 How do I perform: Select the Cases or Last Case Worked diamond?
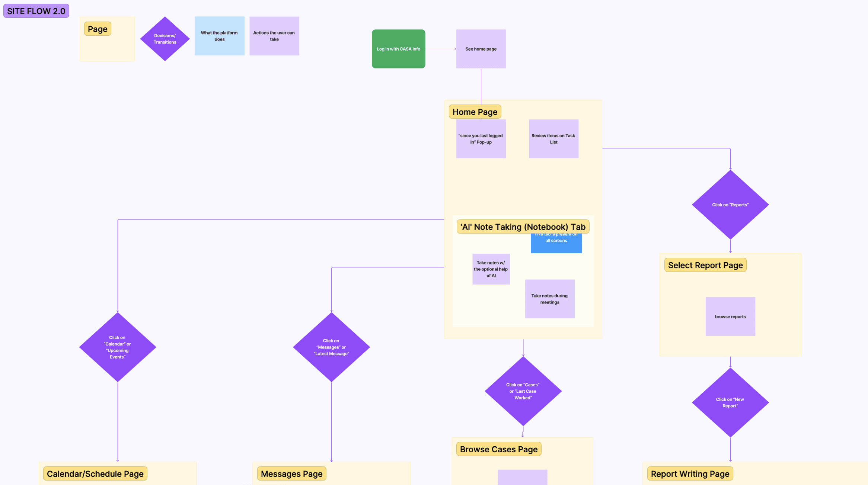point(523,391)
